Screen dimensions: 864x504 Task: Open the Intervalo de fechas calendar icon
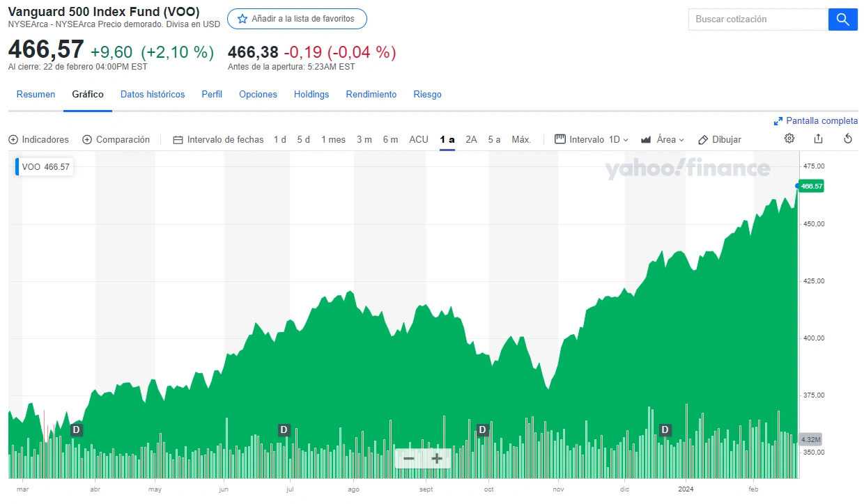[178, 139]
